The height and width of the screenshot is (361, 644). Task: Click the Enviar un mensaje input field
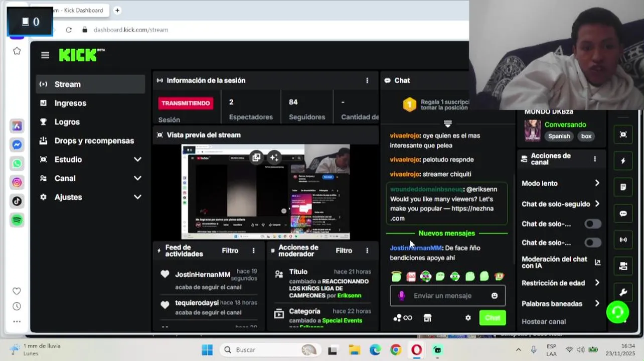point(448,296)
